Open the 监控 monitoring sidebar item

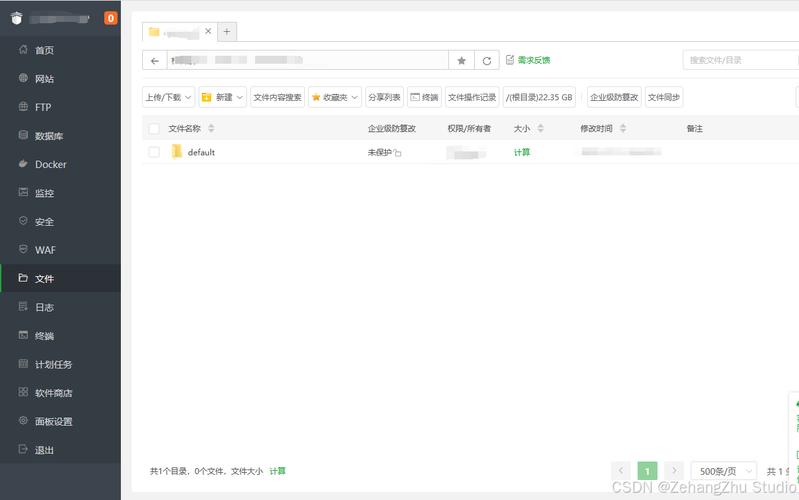(x=60, y=193)
